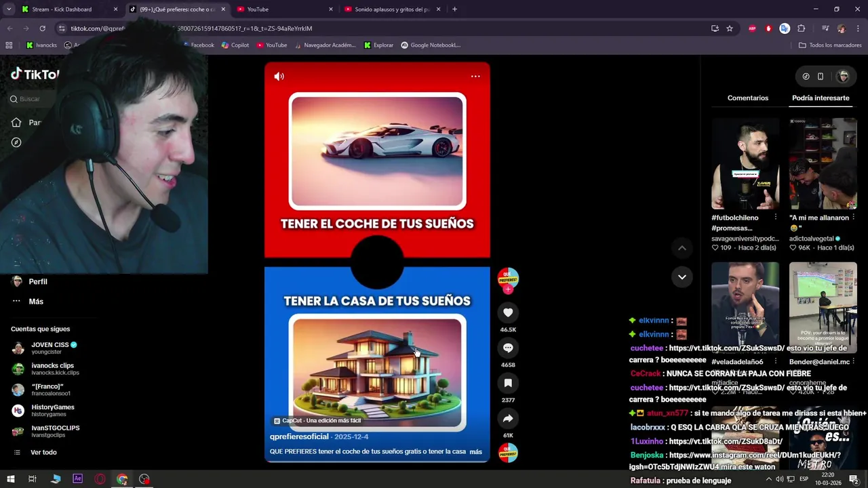This screenshot has height=488, width=868.
Task: Open the "[Franco]" followed account
Action: point(41,390)
